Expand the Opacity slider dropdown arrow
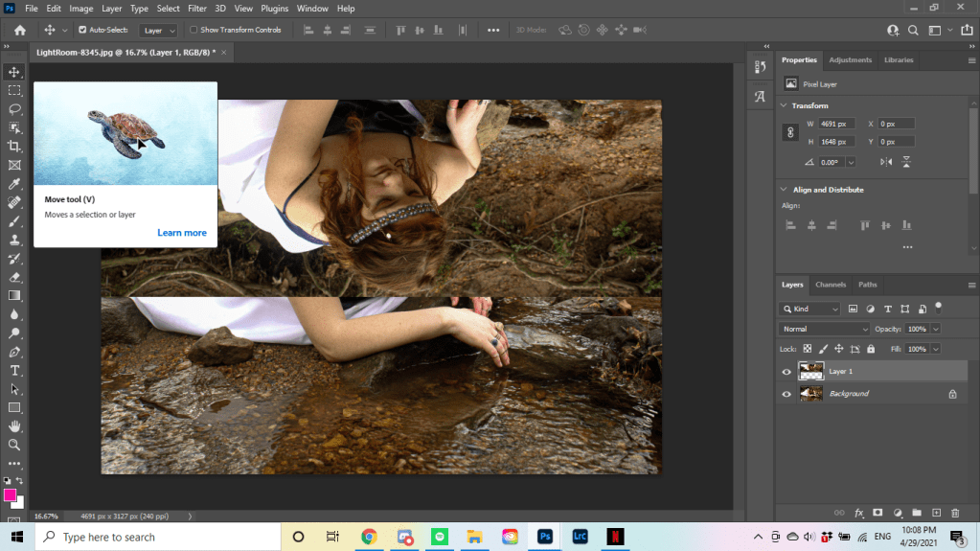The height and width of the screenshot is (551, 980). coord(935,329)
